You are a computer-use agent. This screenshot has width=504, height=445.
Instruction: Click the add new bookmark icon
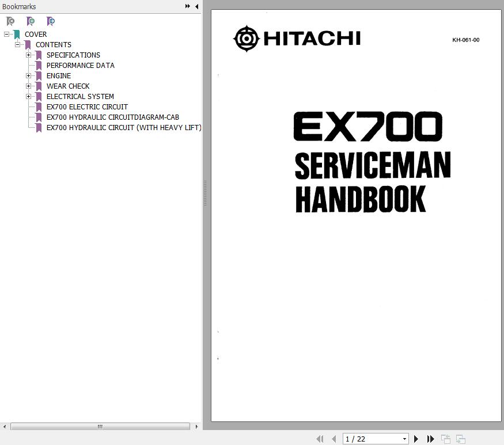31,21
